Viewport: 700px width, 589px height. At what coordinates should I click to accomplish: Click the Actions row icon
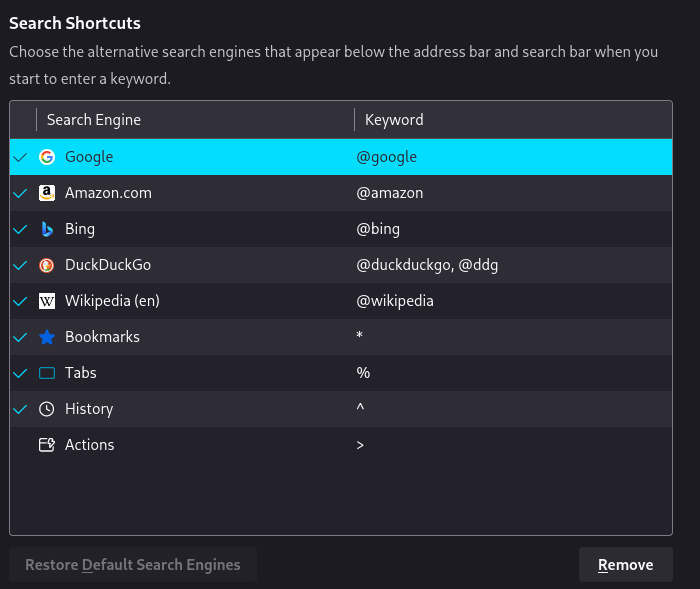tap(47, 445)
